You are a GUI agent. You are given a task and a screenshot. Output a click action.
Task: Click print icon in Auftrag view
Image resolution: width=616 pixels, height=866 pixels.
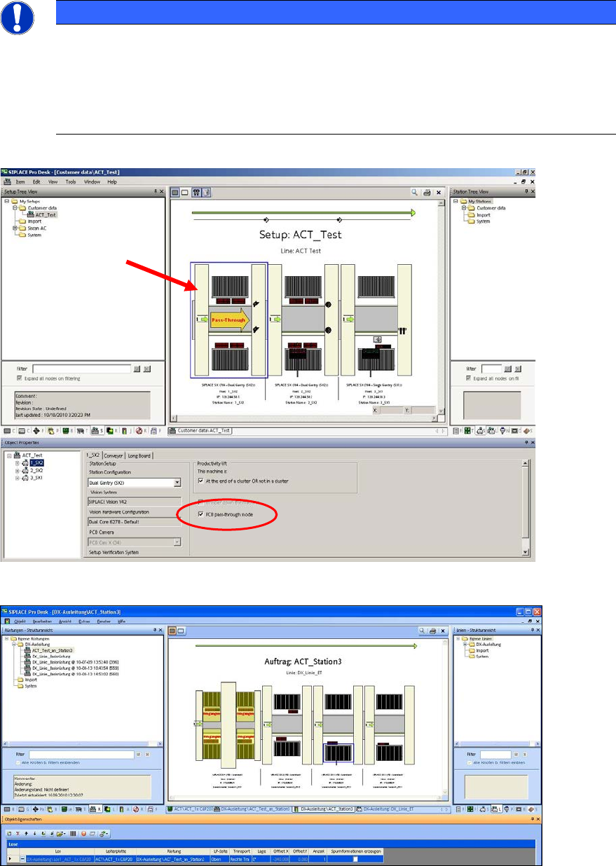(x=434, y=631)
